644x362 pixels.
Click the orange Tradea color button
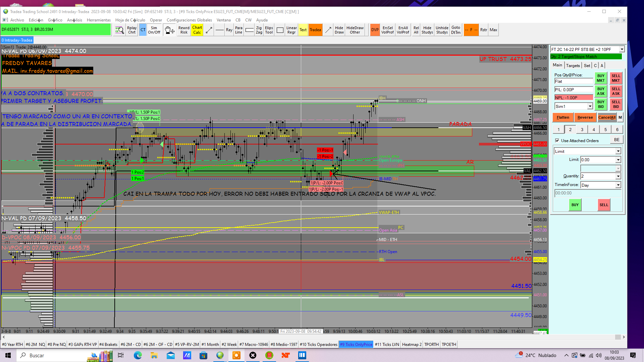click(x=315, y=30)
